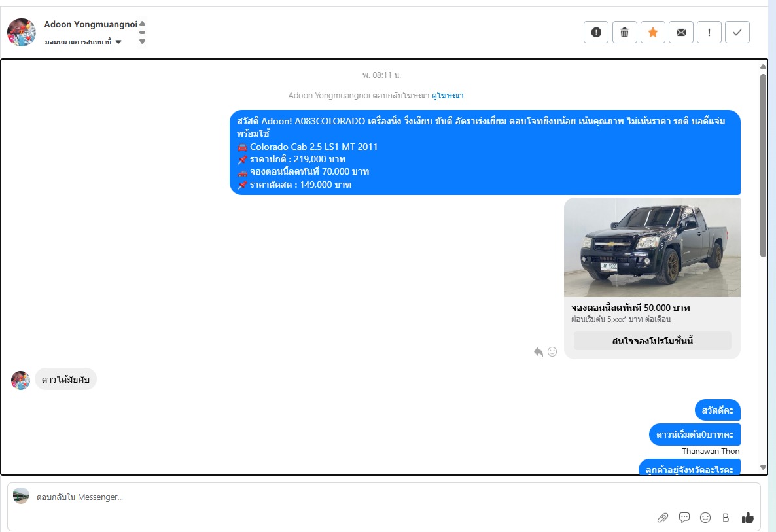Open the emoji picker smiley icon

point(705,518)
